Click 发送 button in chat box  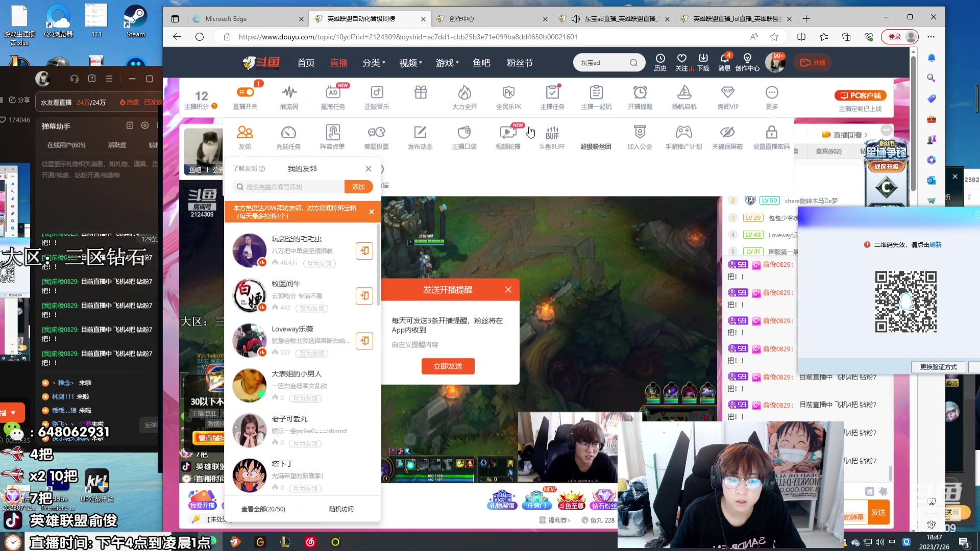878,512
